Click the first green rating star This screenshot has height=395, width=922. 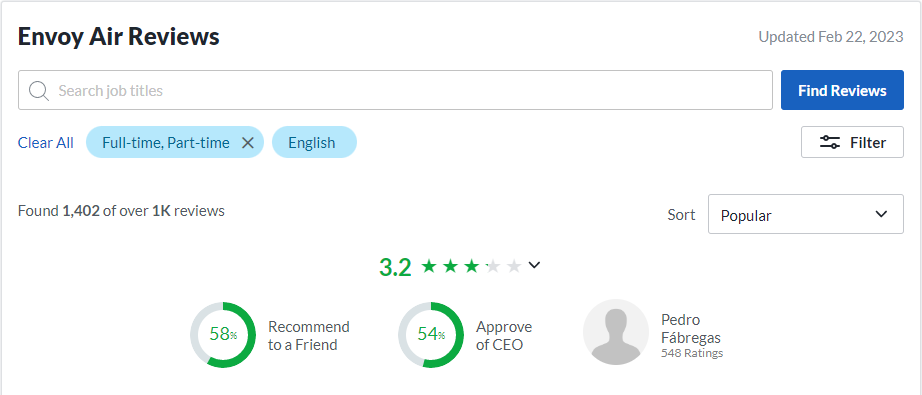pyautogui.click(x=429, y=267)
